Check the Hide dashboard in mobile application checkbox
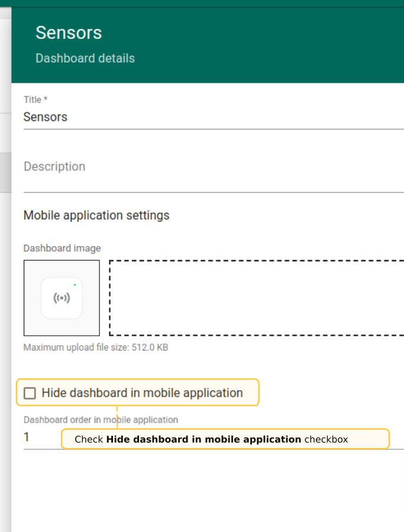Image resolution: width=404 pixels, height=532 pixels. click(30, 393)
